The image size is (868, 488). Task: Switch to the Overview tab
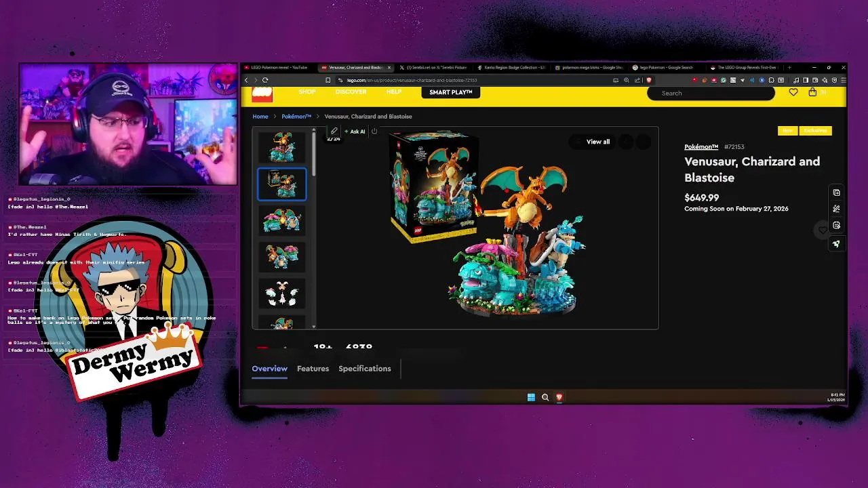click(x=270, y=369)
